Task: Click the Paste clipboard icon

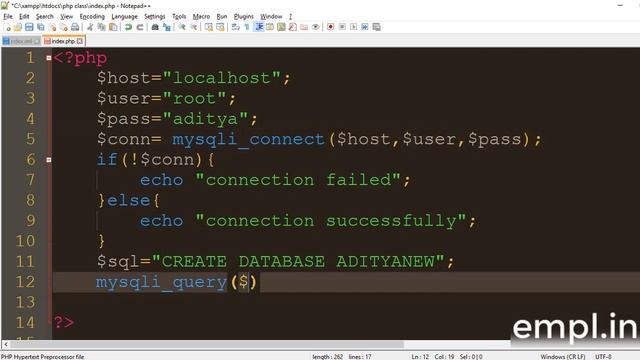Action: 113,27
